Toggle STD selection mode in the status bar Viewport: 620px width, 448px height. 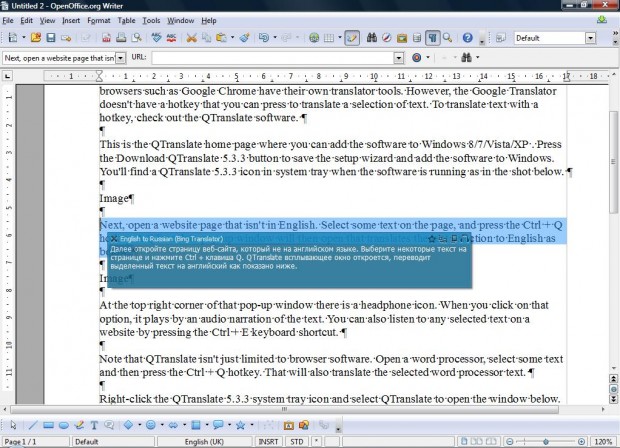(297, 442)
